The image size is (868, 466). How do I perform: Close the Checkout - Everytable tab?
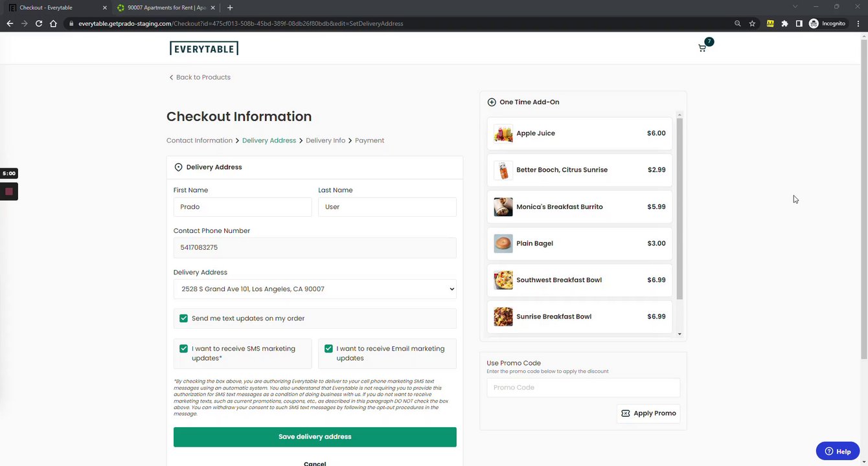click(x=106, y=8)
